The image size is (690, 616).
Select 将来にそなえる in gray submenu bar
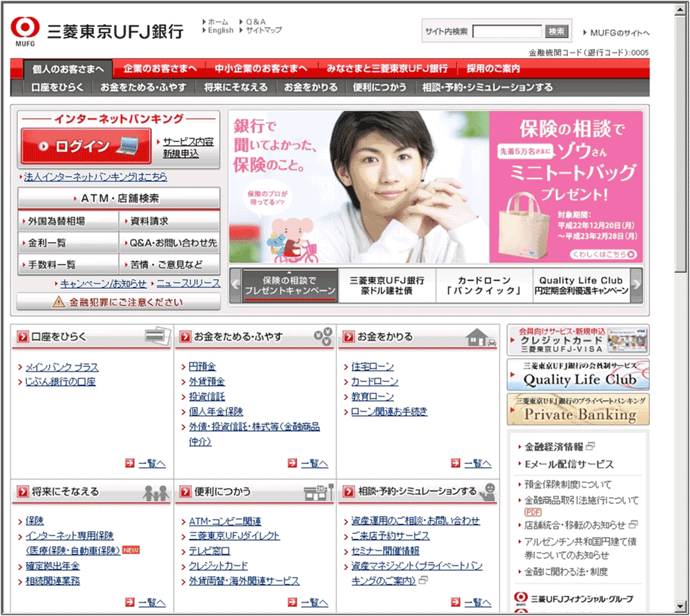236,87
